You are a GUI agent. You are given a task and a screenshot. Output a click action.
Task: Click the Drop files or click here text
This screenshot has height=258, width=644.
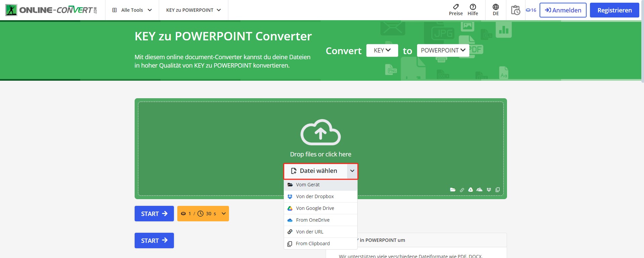[321, 154]
